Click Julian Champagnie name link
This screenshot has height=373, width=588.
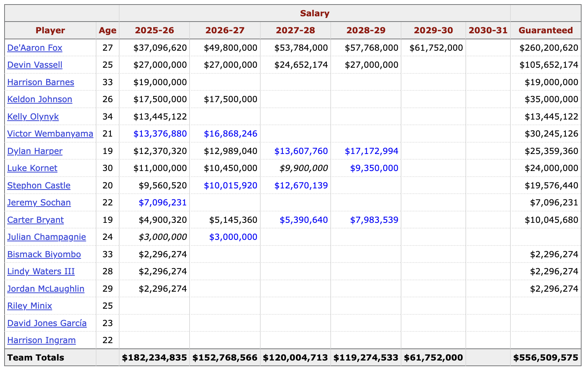click(47, 237)
